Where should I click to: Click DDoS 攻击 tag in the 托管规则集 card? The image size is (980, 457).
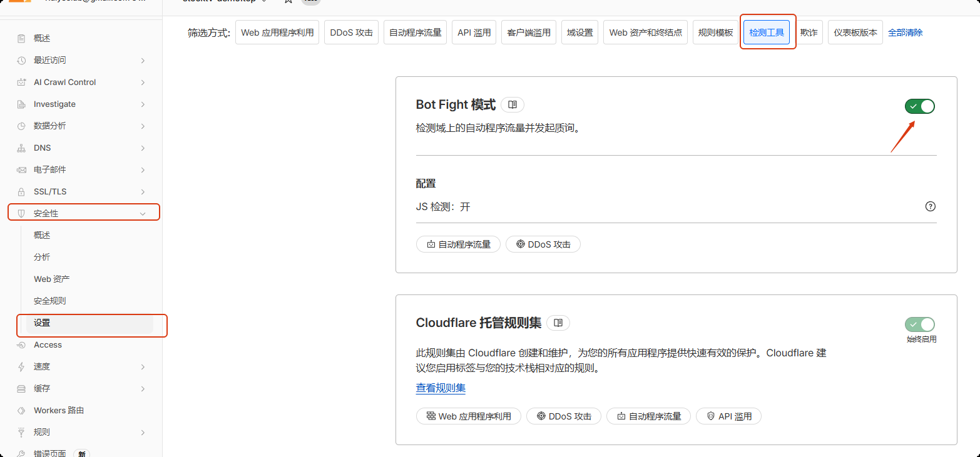point(564,416)
